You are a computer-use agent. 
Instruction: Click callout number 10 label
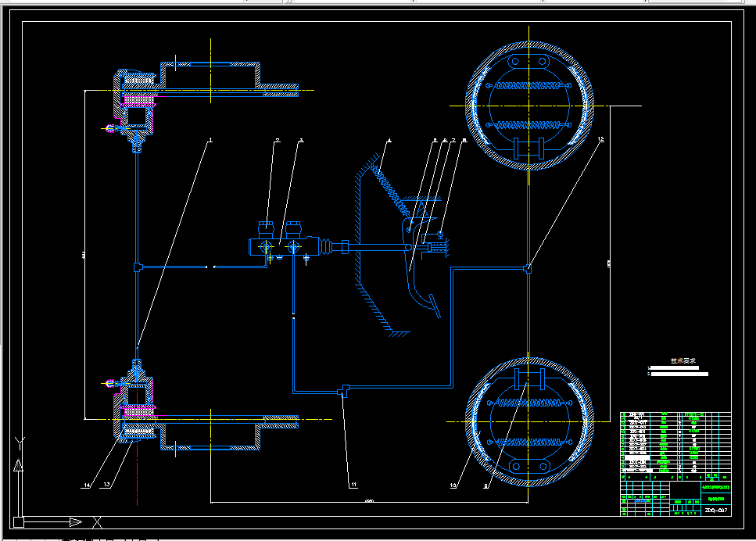point(453,485)
